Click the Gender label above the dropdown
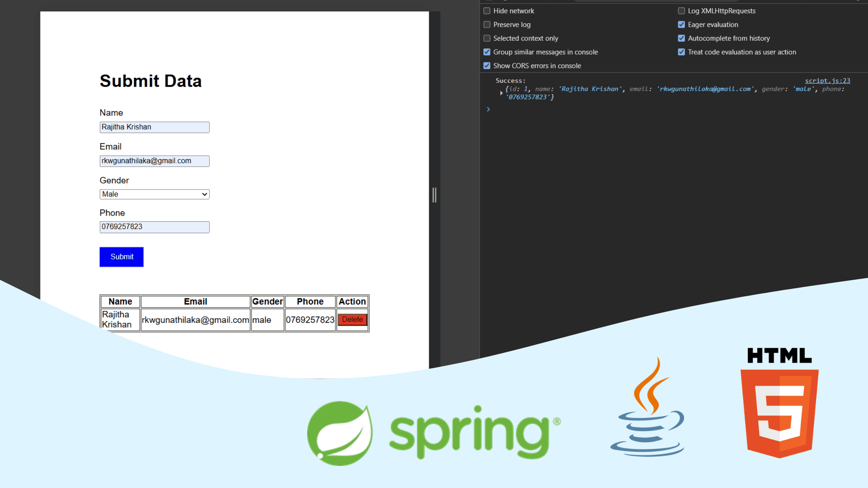868x488 pixels. [x=114, y=180]
